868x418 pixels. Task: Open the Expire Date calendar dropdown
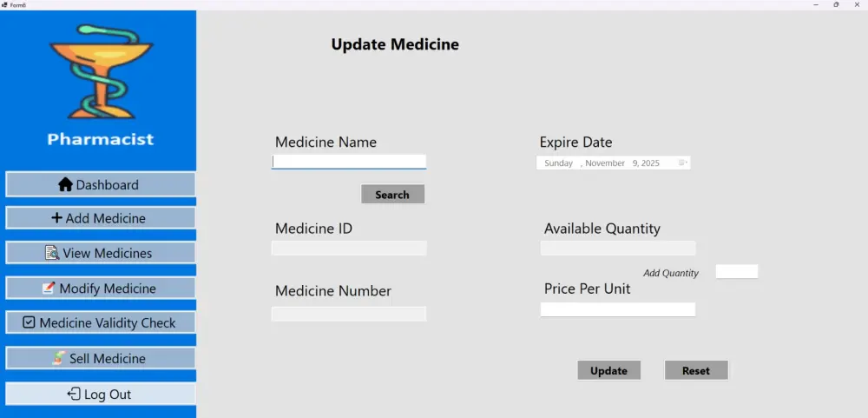pyautogui.click(x=683, y=163)
